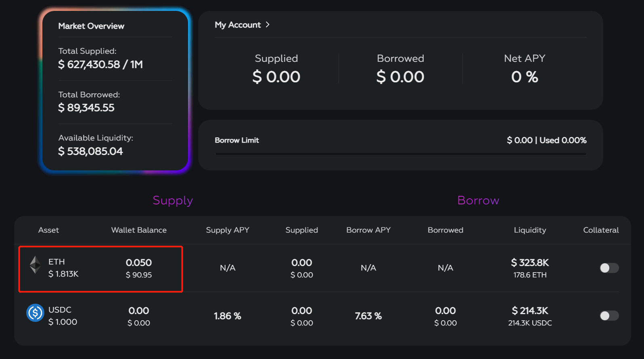Click 214.3K USDC liquidity amount
The image size is (644, 359).
coord(530,323)
